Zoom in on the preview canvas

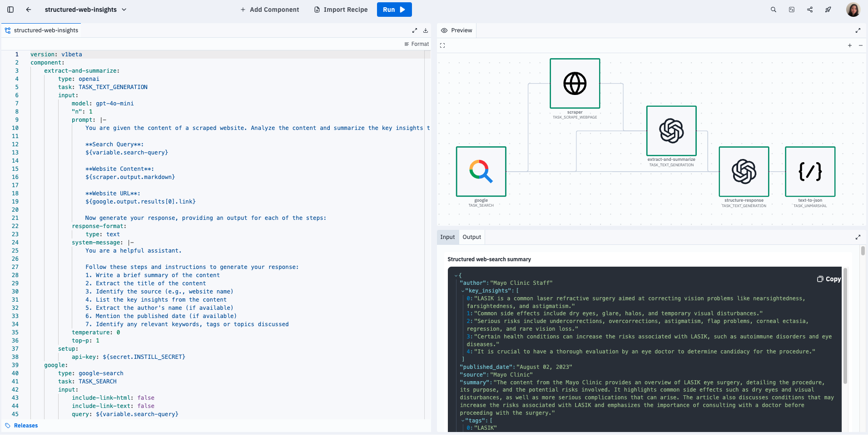(850, 45)
